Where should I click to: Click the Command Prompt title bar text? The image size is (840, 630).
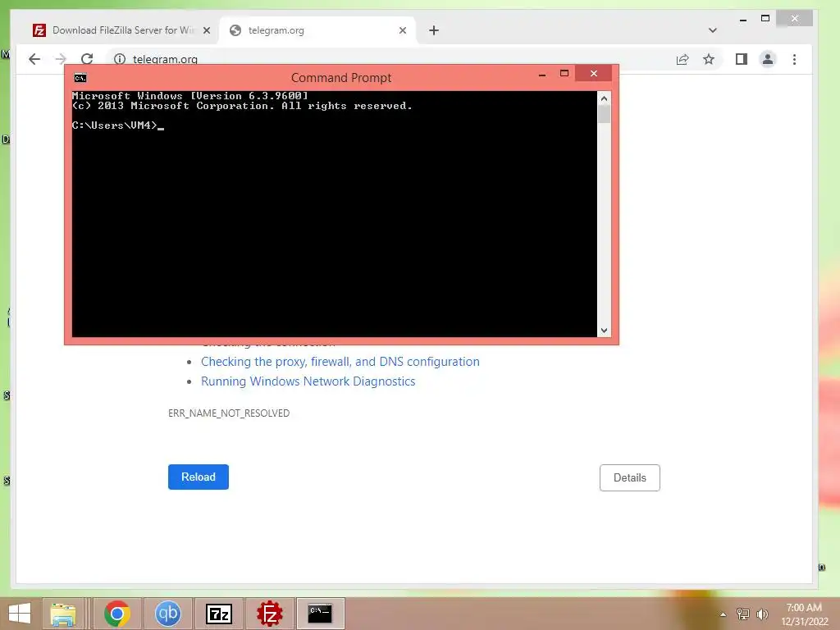pyautogui.click(x=341, y=78)
